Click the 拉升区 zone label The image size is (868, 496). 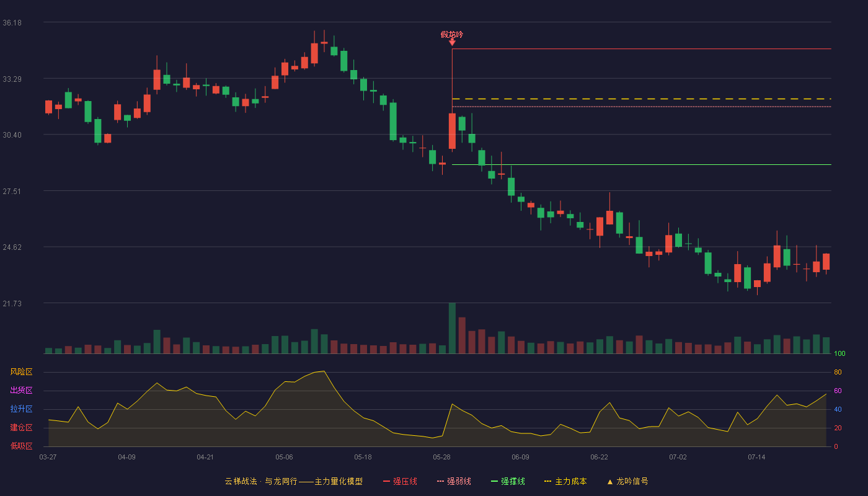pyautogui.click(x=21, y=409)
